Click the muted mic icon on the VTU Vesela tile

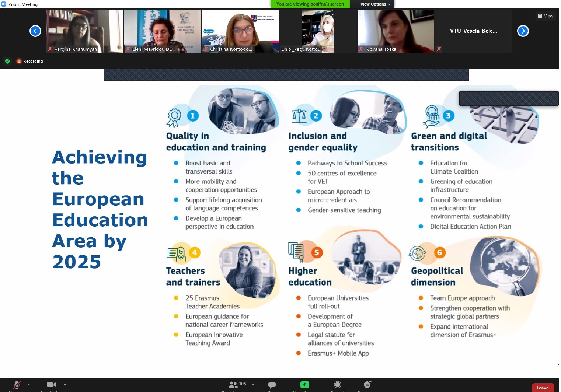coord(439,49)
